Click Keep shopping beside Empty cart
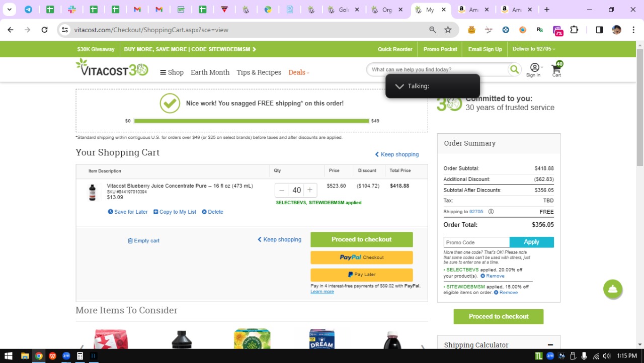This screenshot has width=644, height=363. [279, 239]
